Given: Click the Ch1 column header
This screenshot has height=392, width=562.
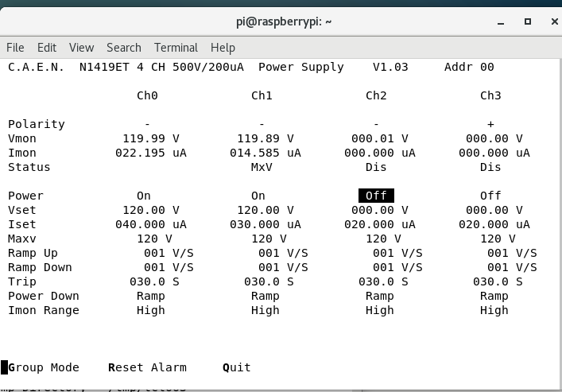Looking at the screenshot, I should tap(262, 95).
